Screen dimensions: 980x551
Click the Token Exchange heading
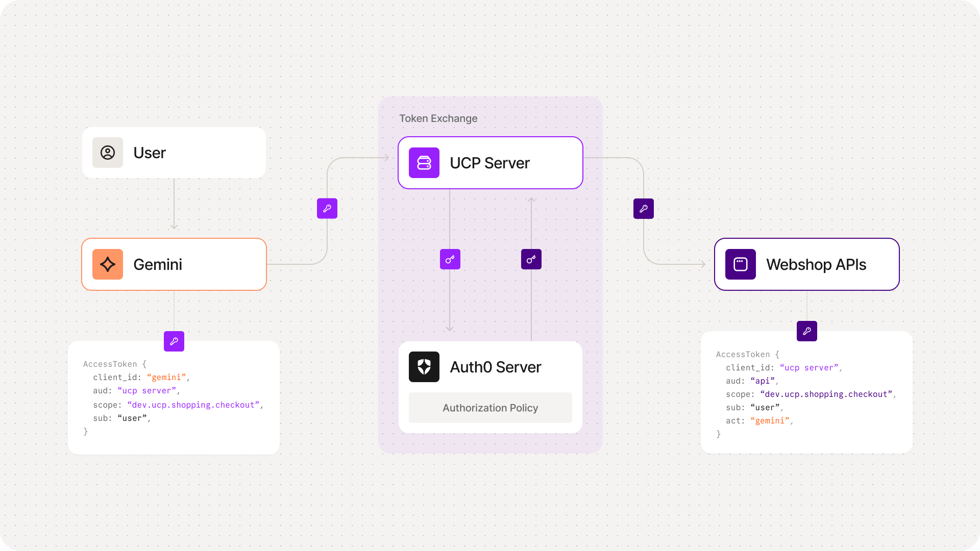tap(438, 118)
